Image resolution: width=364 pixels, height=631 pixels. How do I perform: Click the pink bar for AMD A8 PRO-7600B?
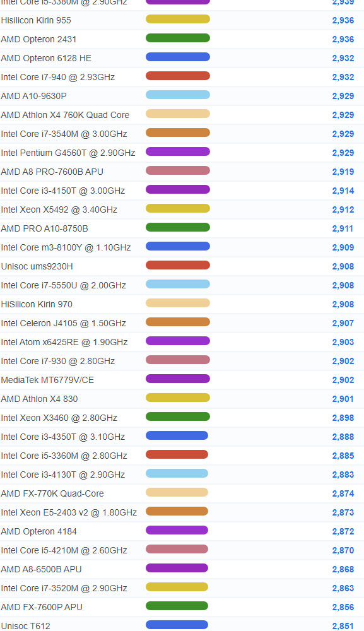pyautogui.click(x=178, y=170)
